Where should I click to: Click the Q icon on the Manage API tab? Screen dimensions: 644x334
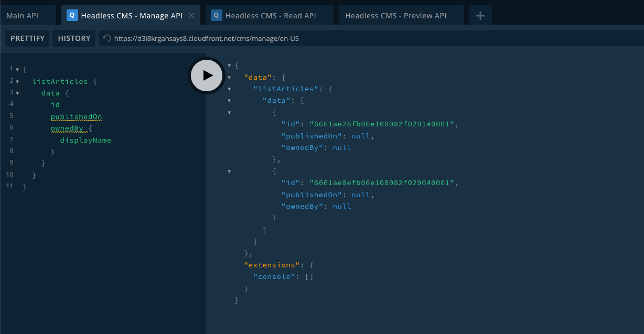pos(72,16)
